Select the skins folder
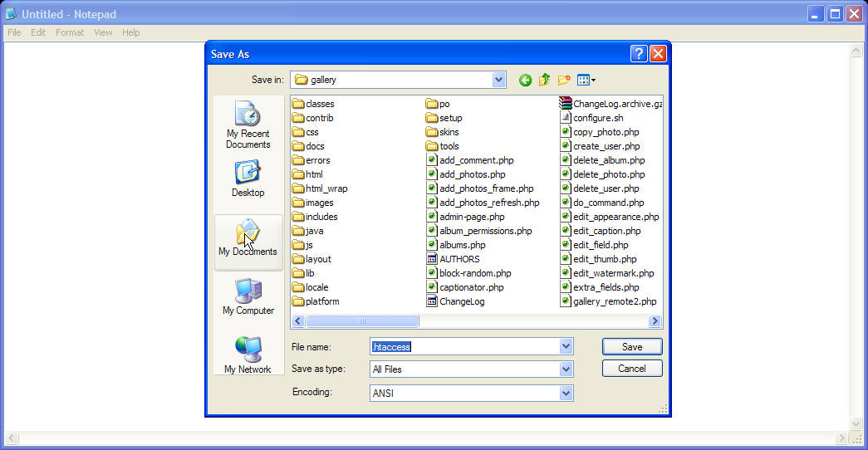 tap(442, 132)
